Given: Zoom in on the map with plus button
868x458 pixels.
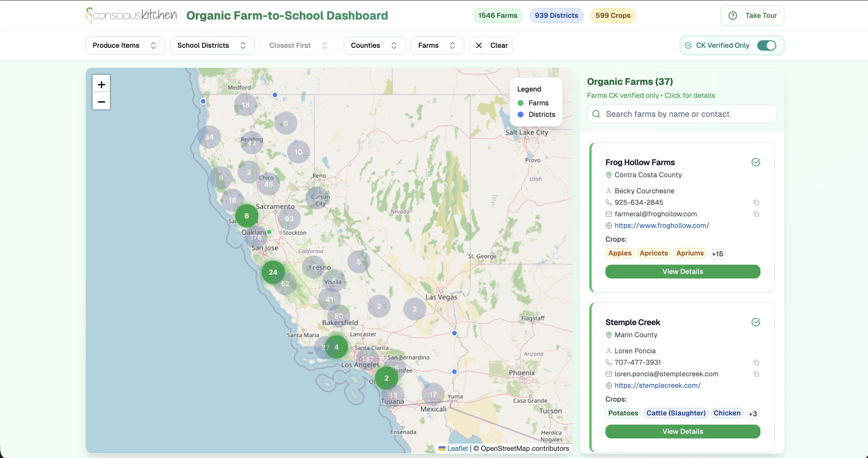Looking at the screenshot, I should 101,84.
